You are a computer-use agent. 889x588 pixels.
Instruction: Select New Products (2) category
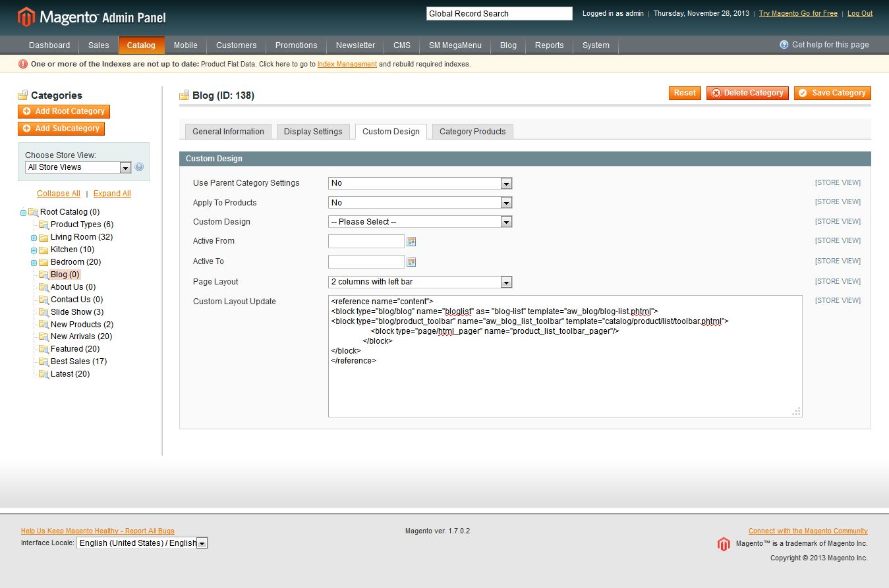pyautogui.click(x=82, y=325)
